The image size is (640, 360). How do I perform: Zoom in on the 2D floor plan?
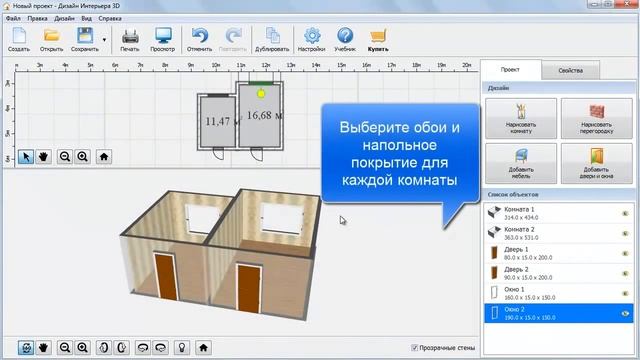click(x=82, y=157)
